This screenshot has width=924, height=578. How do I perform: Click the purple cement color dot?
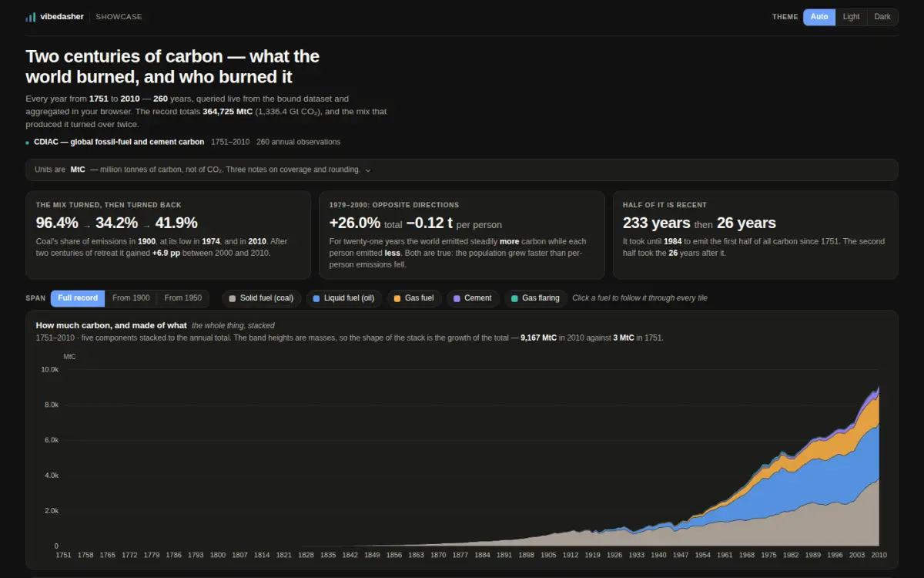(x=457, y=298)
